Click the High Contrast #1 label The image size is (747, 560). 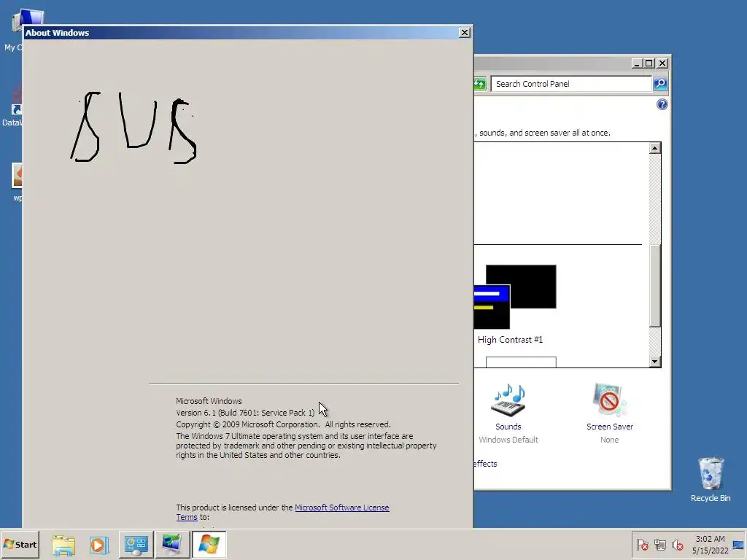510,340
